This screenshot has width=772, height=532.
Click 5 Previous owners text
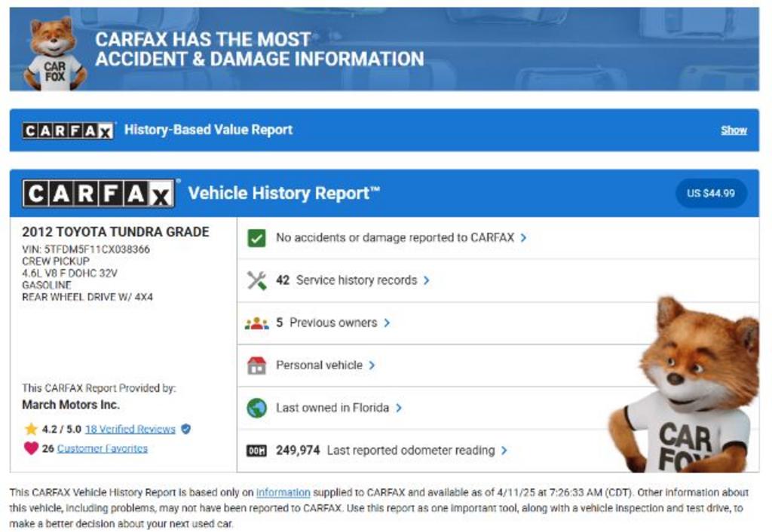coord(326,323)
